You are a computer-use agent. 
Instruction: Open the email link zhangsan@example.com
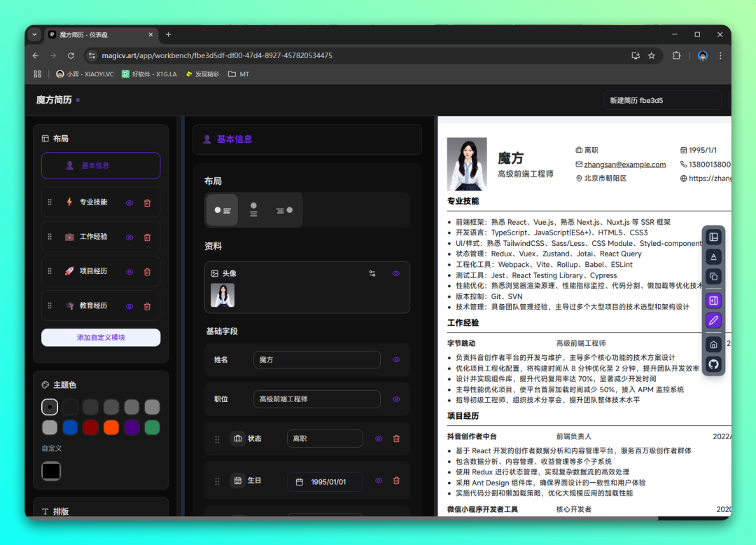click(x=625, y=165)
